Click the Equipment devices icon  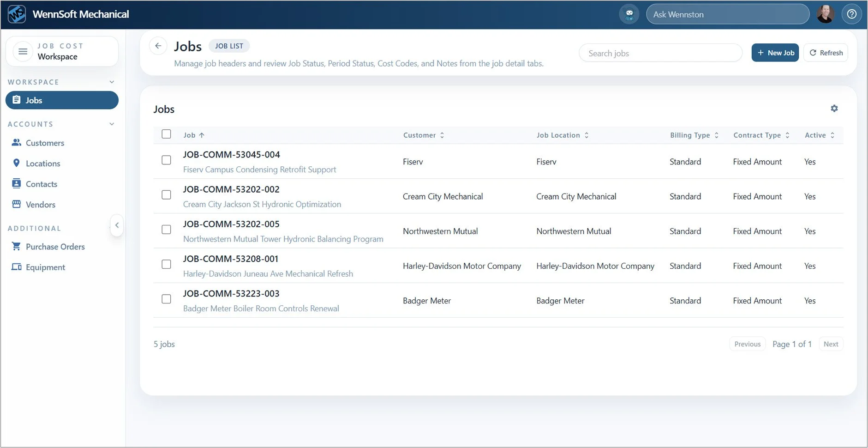17,267
